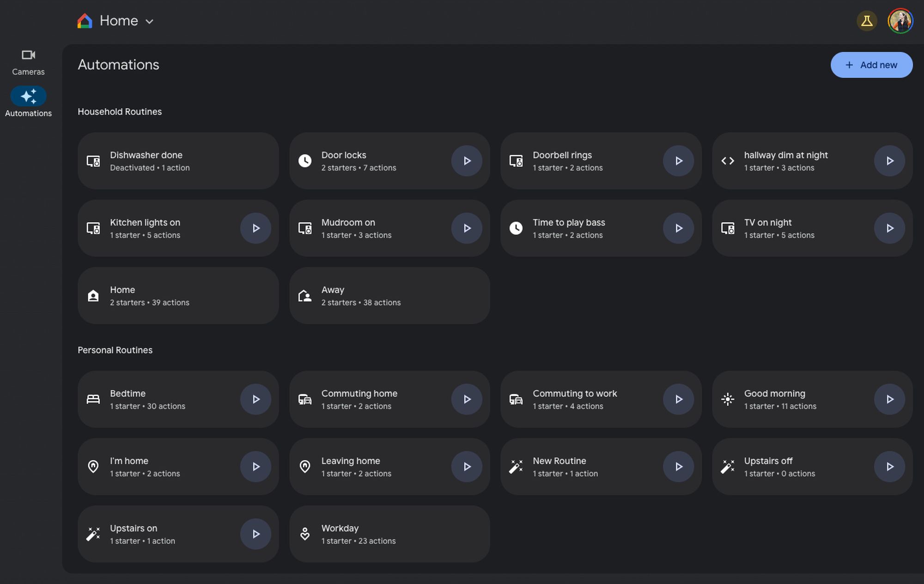Run the Leaving home routine
The image size is (924, 584).
coord(467,467)
